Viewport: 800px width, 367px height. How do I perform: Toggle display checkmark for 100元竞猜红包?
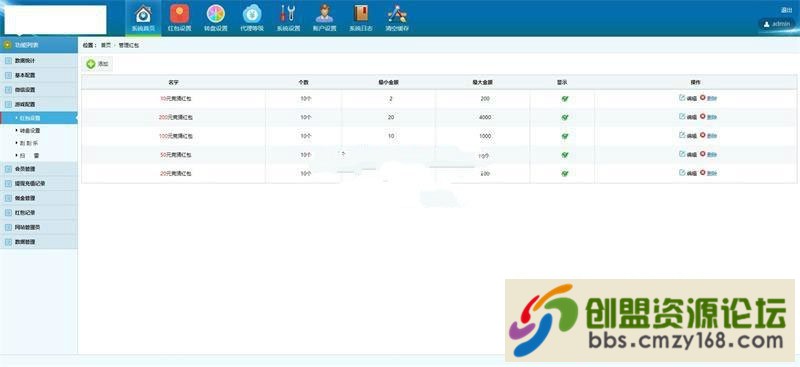(x=564, y=136)
